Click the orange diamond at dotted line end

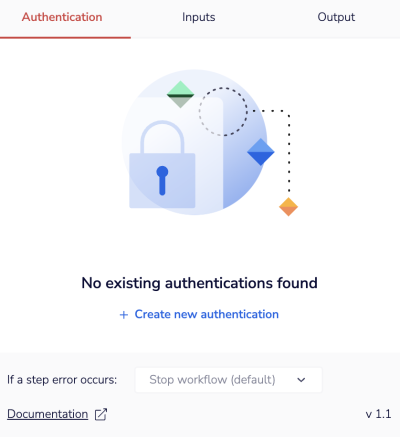pos(288,207)
